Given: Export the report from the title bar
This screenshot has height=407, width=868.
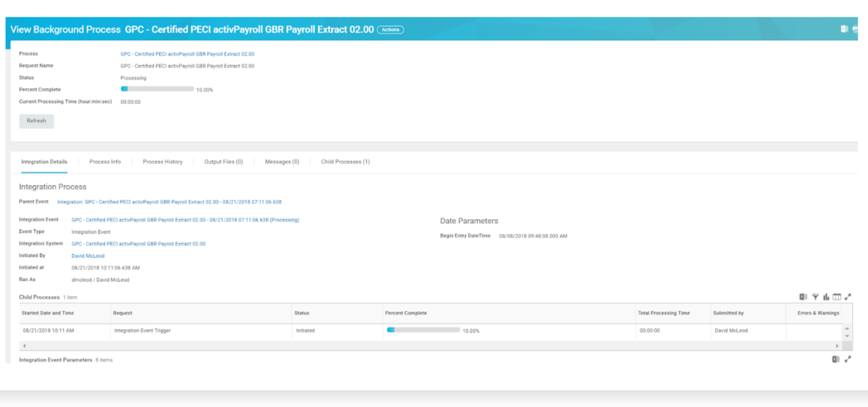Looking at the screenshot, I should [843, 28].
